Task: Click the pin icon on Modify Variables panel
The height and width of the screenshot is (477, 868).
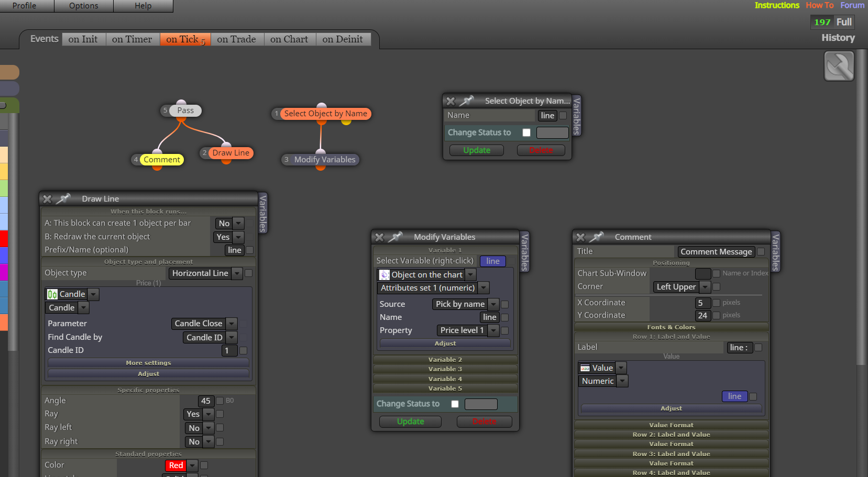Action: pyautogui.click(x=395, y=237)
